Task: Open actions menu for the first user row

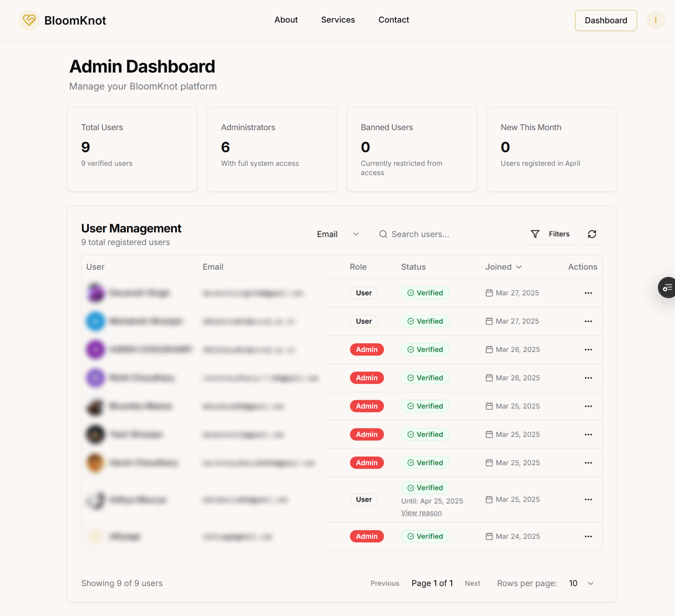Action: point(588,293)
